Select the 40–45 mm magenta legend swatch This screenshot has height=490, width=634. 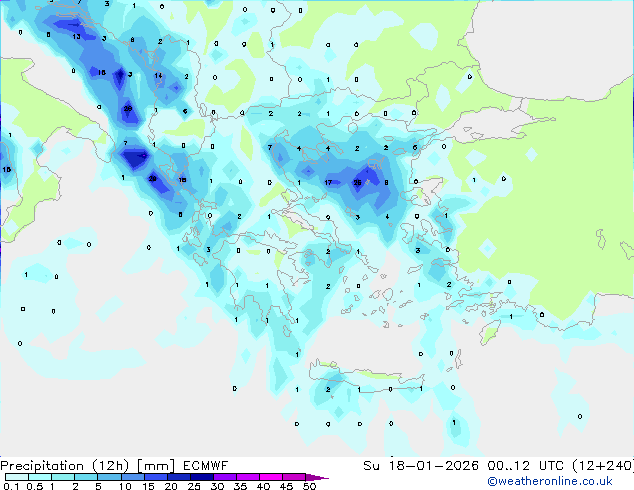[x=271, y=477]
